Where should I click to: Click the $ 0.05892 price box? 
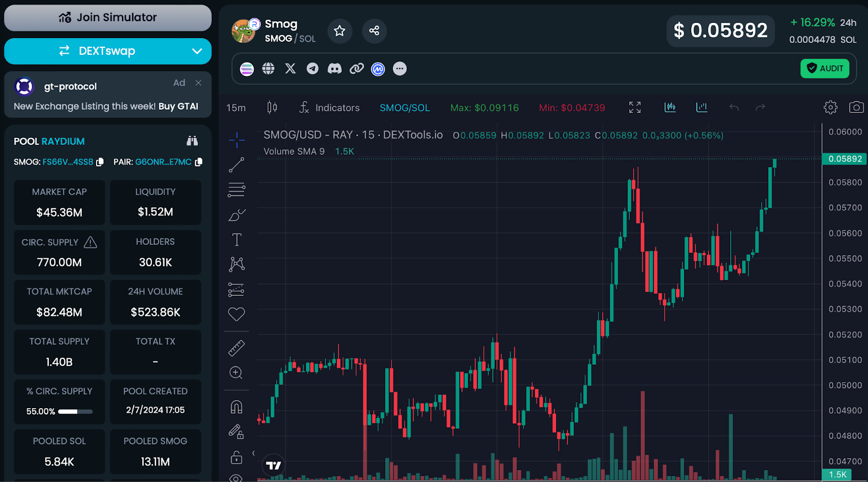tap(720, 31)
